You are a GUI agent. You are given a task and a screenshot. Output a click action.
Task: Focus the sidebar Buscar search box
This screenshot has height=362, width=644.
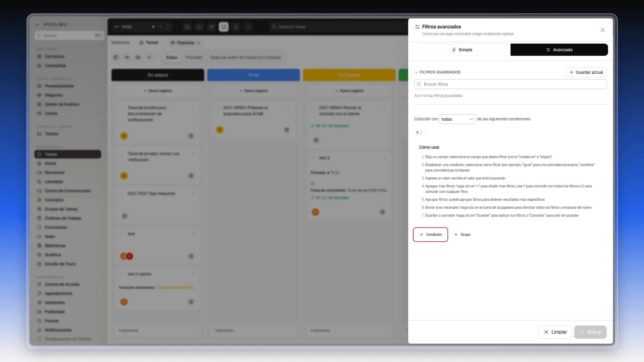point(69,35)
